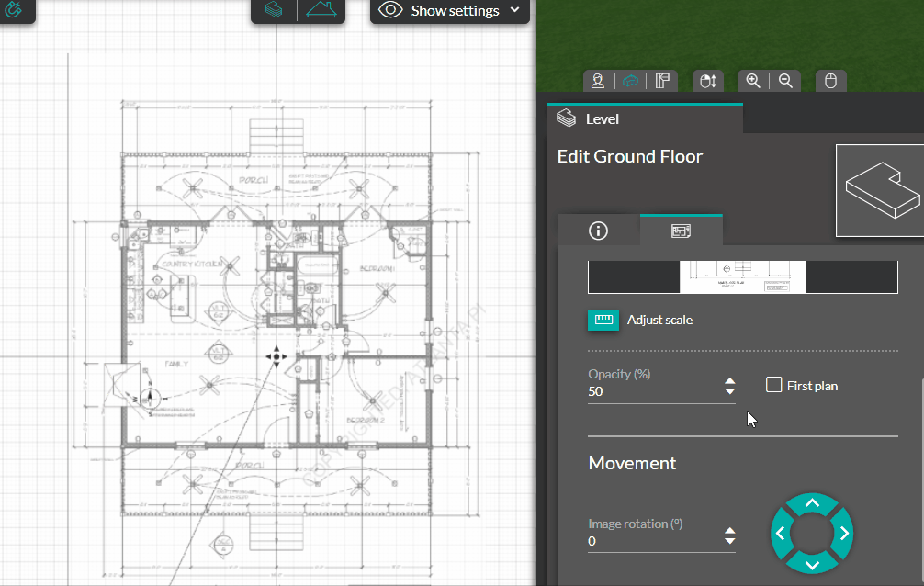Screen dimensions: 924x586
Task: Click the move crosshair handle on plan
Action: [276, 356]
